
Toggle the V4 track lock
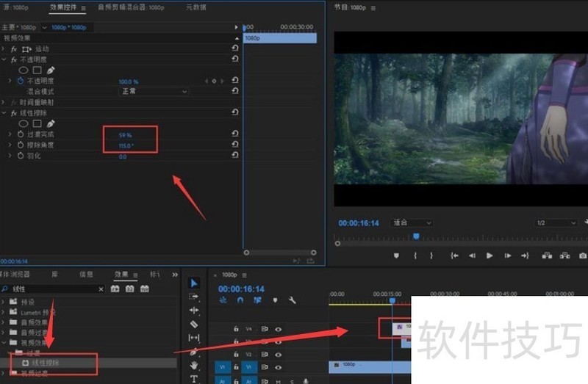point(236,329)
